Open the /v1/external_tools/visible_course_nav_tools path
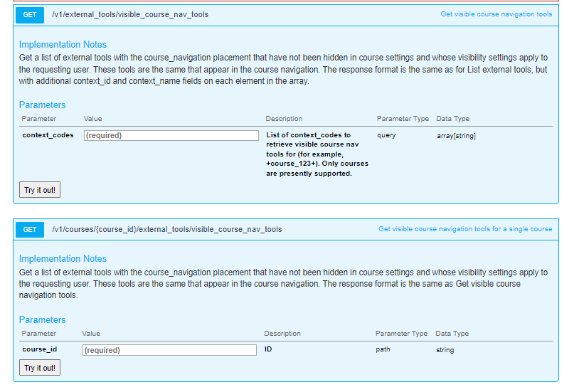This screenshot has width=579, height=392. pos(130,14)
